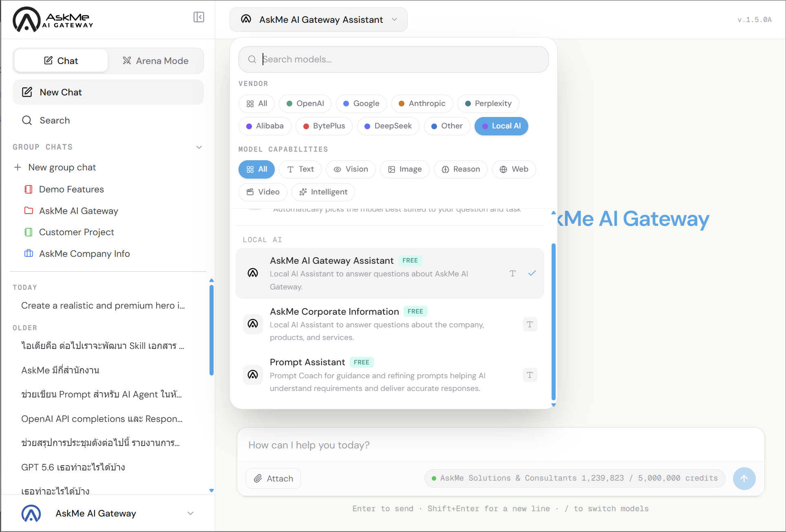786x532 pixels.
Task: Toggle the Local AI vendor filter
Action: [x=501, y=126]
